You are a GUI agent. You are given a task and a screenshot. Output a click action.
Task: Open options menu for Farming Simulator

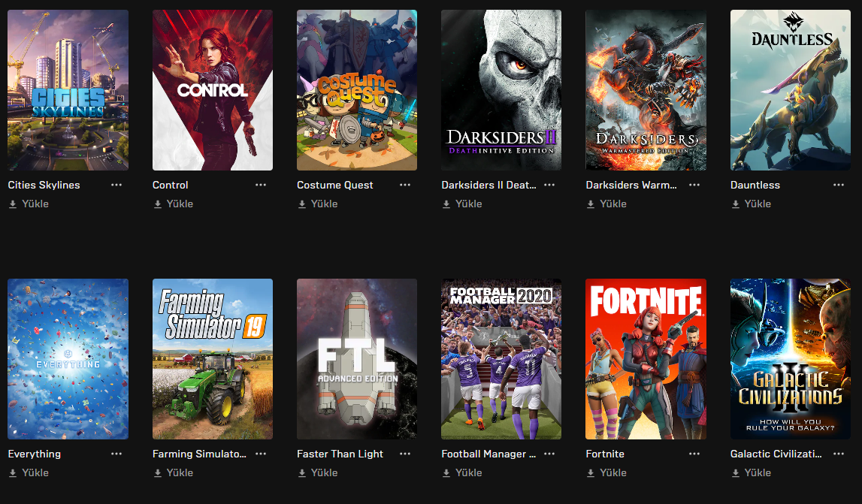261,454
